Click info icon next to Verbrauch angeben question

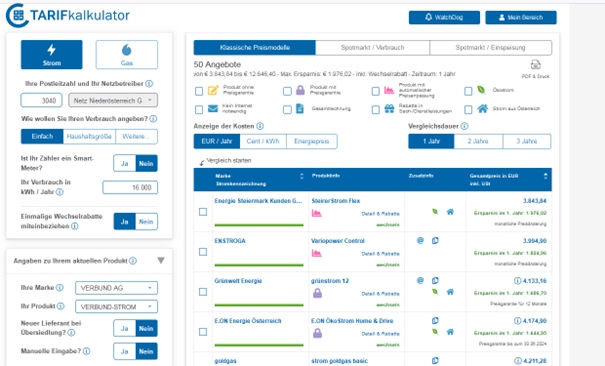pyautogui.click(x=153, y=119)
